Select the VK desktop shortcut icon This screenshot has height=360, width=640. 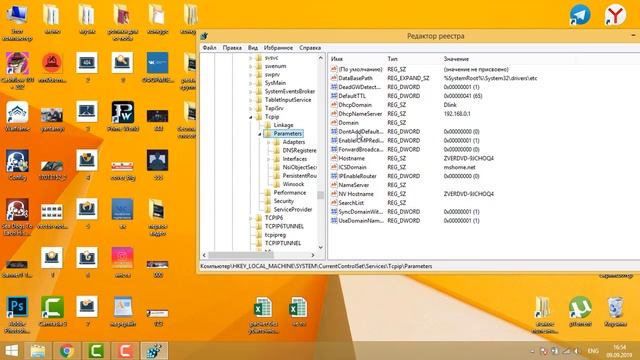[158, 63]
